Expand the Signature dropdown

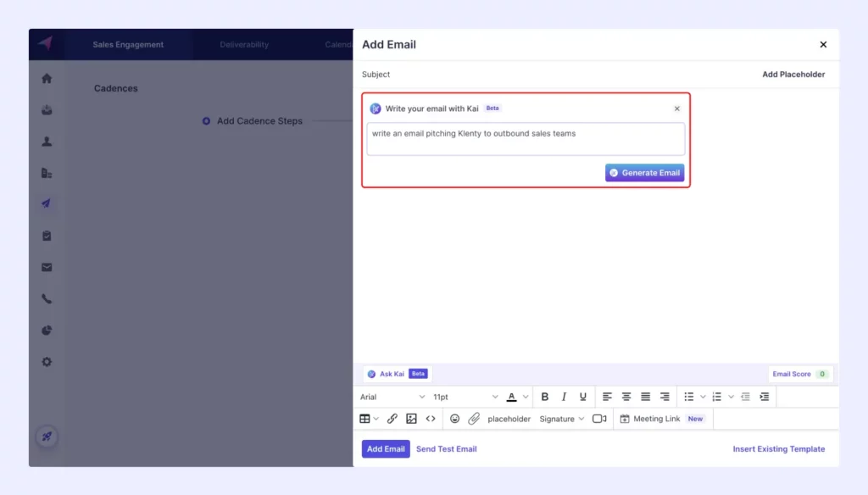click(x=561, y=419)
